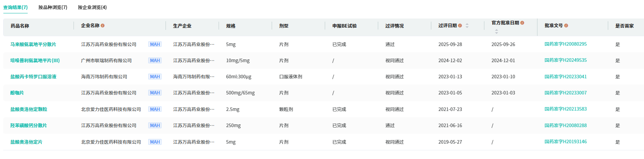Viewport: 644px width, 159px height.
Task: Click the info icon beside 企业名称 header
Action: (103, 26)
